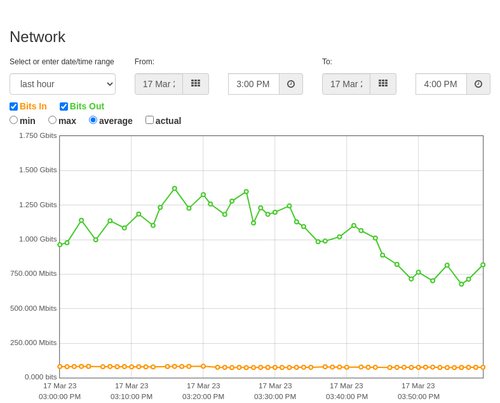Click the first orange Bits In data point
The width and height of the screenshot is (500, 403).
pos(60,366)
